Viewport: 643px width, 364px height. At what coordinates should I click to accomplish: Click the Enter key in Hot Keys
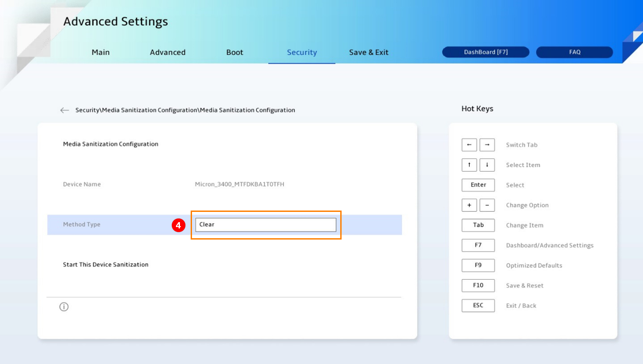(x=478, y=185)
